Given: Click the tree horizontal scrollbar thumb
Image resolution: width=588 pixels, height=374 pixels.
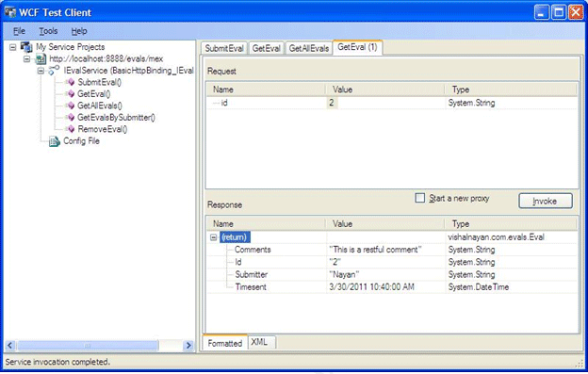Looking at the screenshot, I should point(88,346).
